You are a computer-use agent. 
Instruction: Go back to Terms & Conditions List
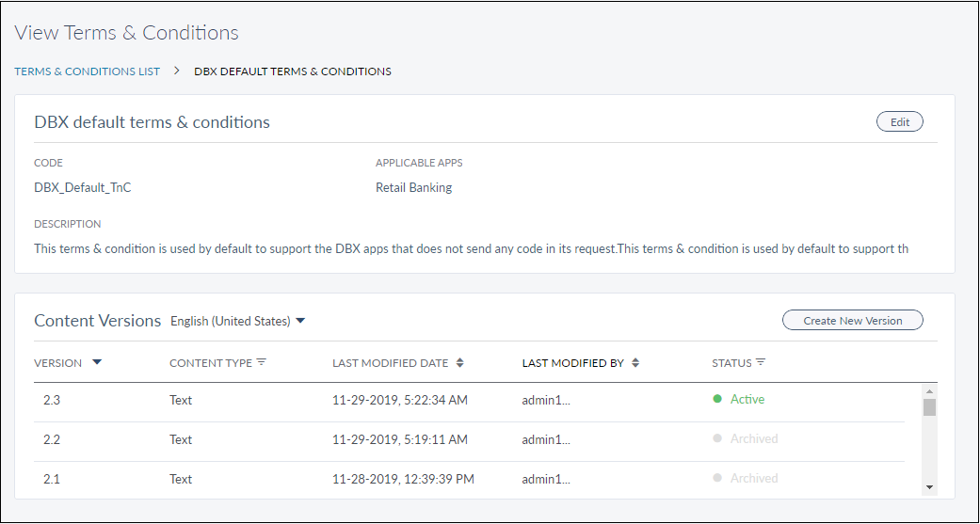click(88, 71)
